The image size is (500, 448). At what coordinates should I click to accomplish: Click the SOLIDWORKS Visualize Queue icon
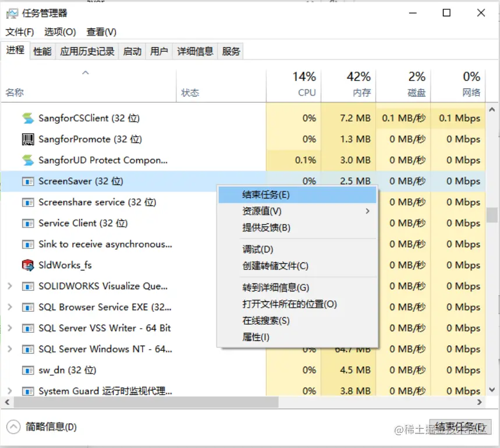coord(28,287)
